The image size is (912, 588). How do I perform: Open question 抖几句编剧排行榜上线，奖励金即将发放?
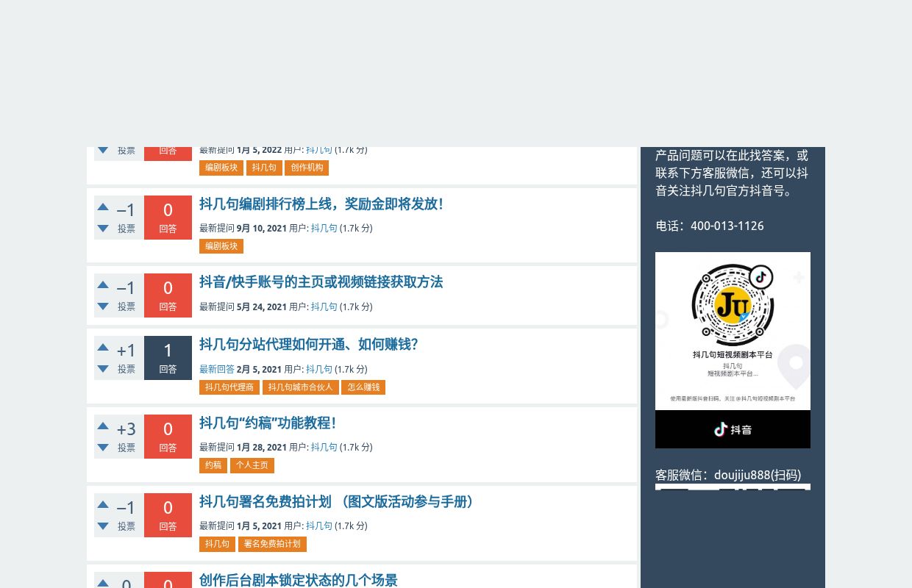click(321, 204)
